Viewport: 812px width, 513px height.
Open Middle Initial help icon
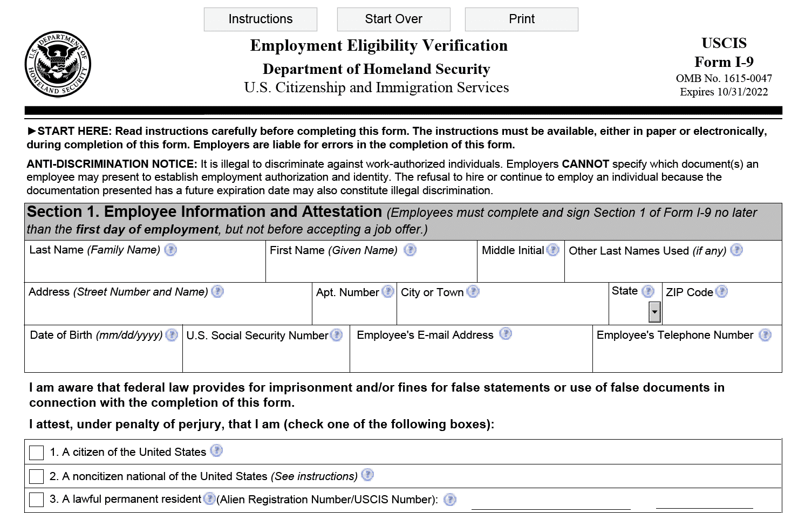(552, 250)
